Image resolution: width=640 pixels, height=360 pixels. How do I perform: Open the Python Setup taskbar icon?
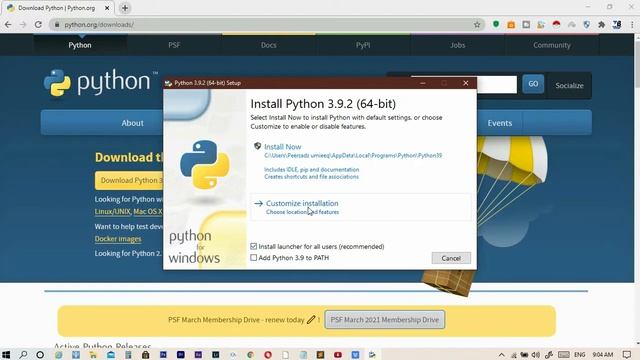click(x=372, y=354)
